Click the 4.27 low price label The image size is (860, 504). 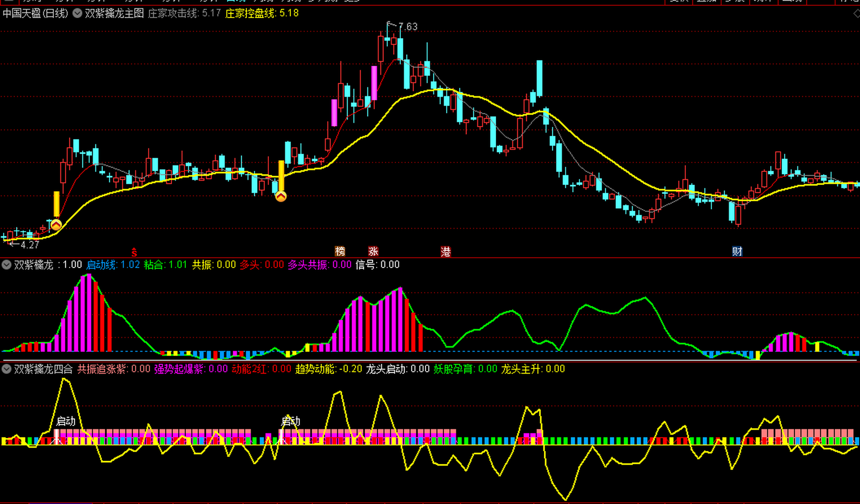pos(30,245)
